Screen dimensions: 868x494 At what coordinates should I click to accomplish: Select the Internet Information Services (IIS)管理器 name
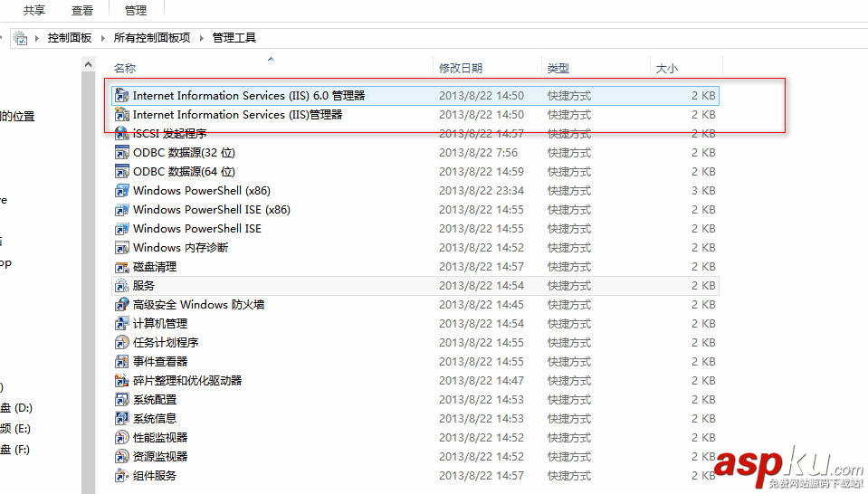[x=238, y=115]
